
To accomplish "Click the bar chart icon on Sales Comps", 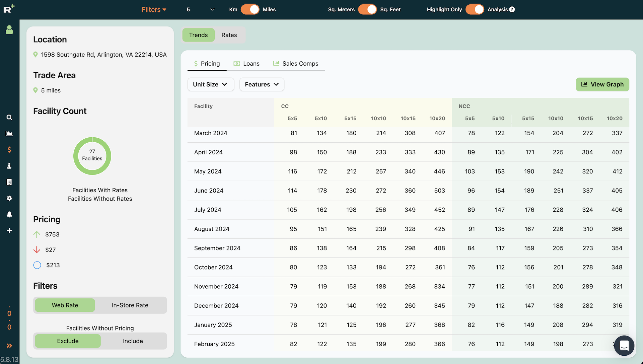I will pyautogui.click(x=276, y=63).
